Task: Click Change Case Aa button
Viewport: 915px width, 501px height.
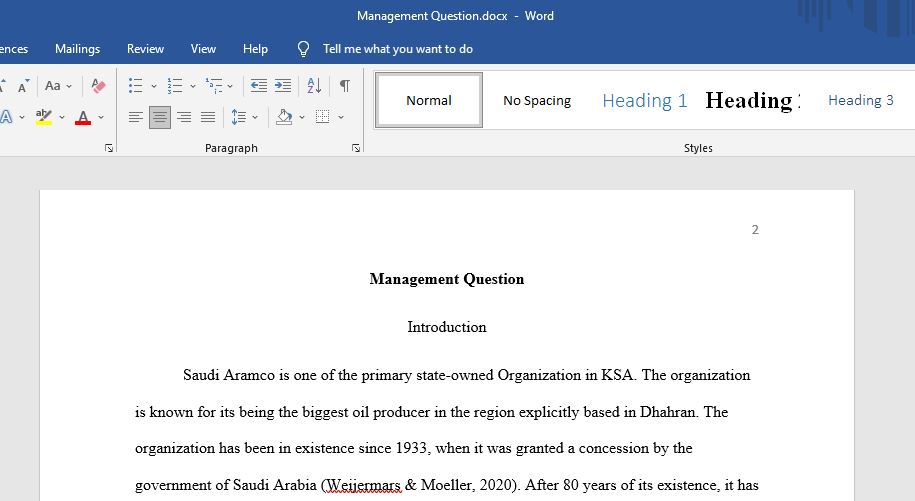Action: 53,86
